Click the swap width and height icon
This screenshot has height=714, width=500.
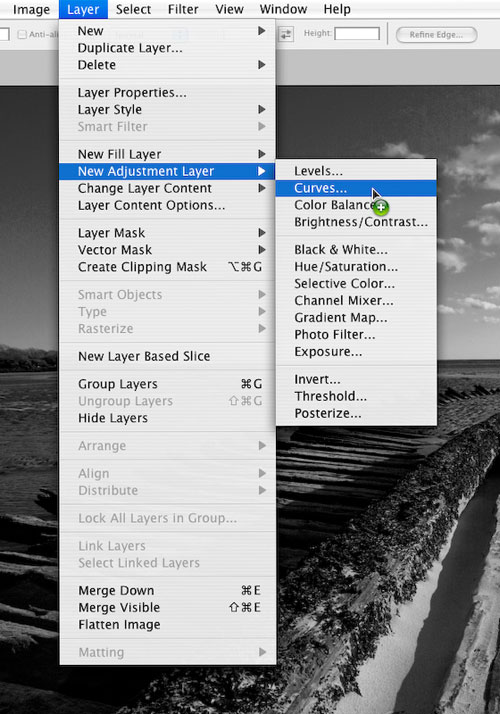[286, 34]
